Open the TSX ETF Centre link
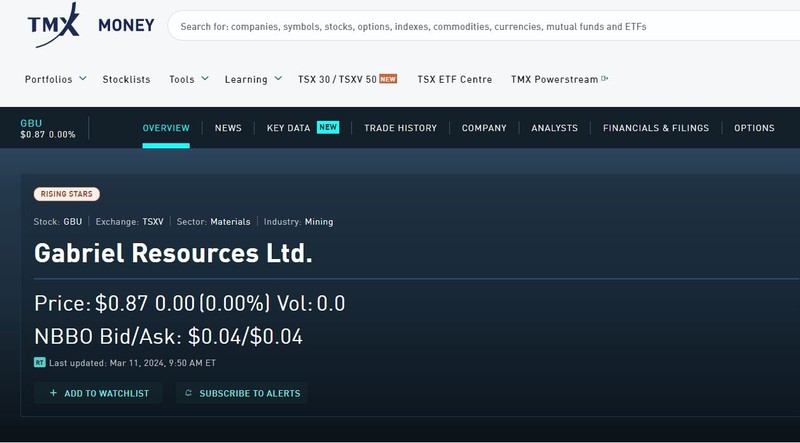The width and height of the screenshot is (800, 443). tap(455, 79)
